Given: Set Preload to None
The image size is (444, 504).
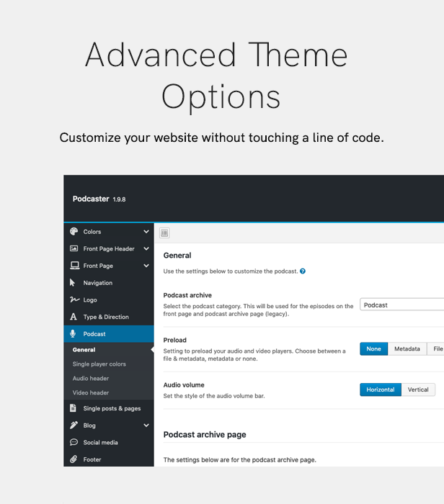Looking at the screenshot, I should pos(373,348).
